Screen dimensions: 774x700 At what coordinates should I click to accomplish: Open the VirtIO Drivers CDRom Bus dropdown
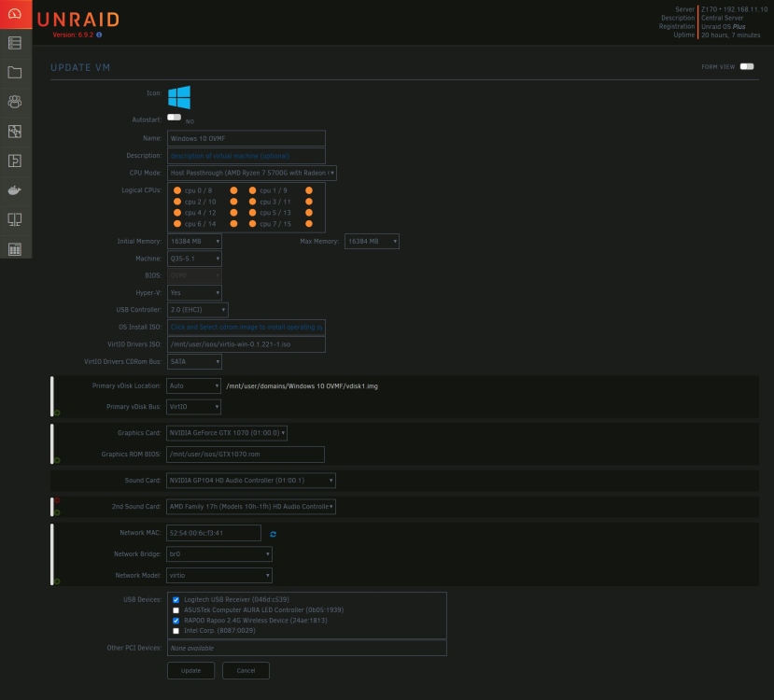[x=194, y=361]
